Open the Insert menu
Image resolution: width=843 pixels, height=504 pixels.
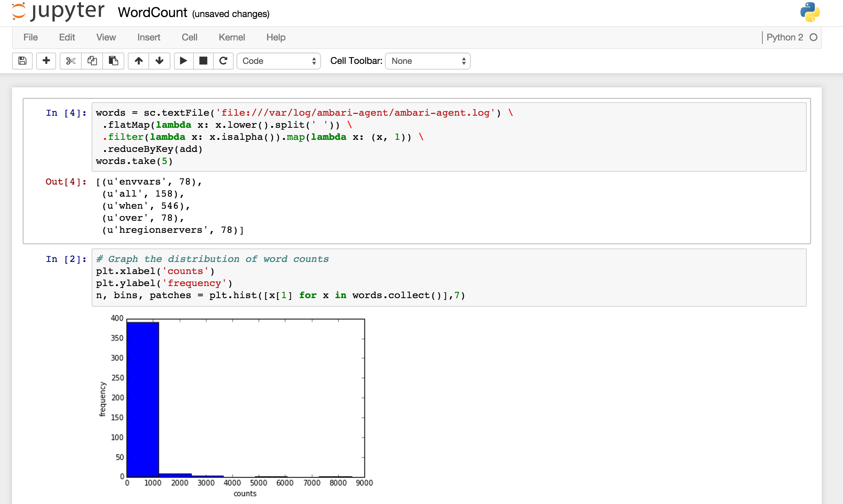pyautogui.click(x=148, y=37)
